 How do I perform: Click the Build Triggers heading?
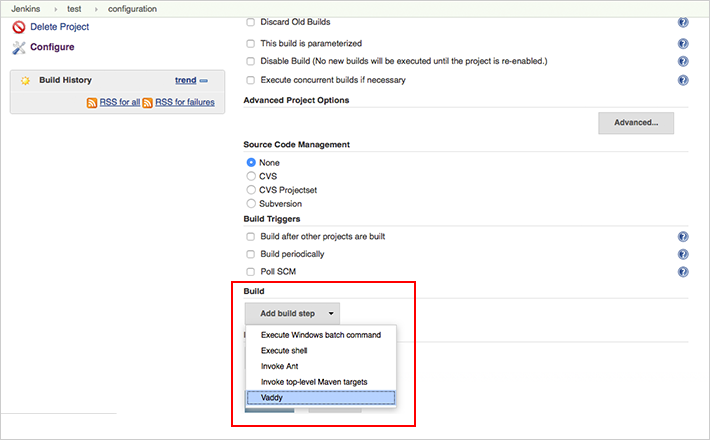(x=272, y=219)
